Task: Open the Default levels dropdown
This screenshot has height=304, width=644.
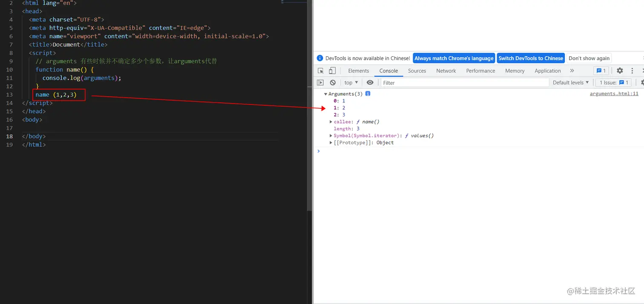Action: pos(571,83)
